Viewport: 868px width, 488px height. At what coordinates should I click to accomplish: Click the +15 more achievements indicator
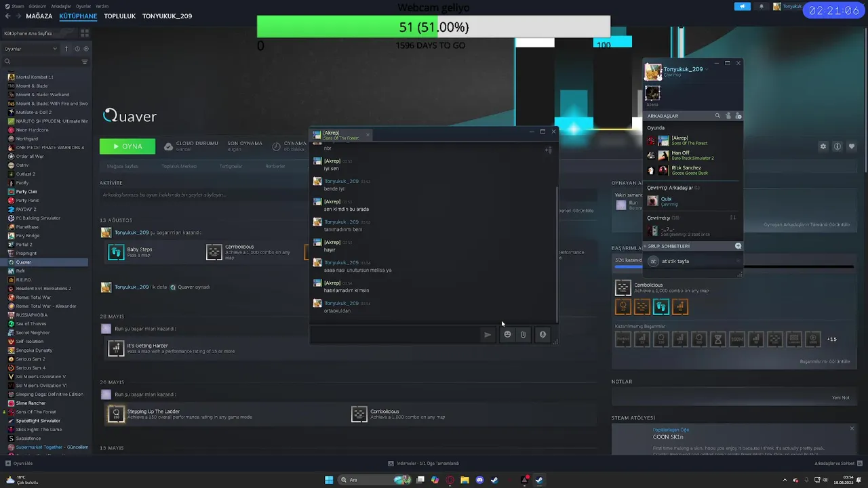coord(832,339)
